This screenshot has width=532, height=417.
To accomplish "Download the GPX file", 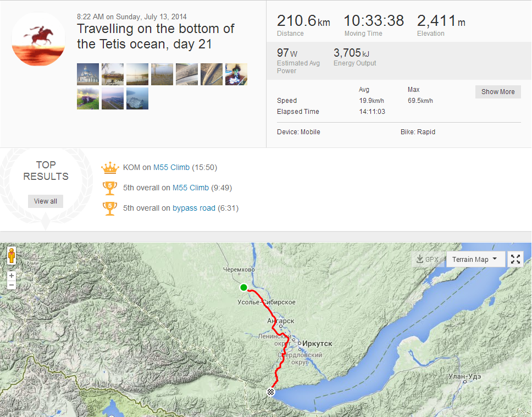I will click(428, 259).
